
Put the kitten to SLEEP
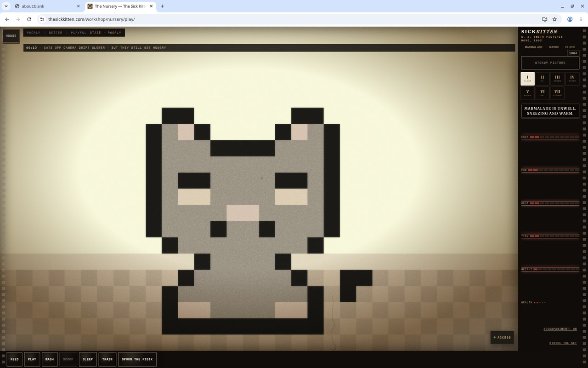click(x=88, y=359)
